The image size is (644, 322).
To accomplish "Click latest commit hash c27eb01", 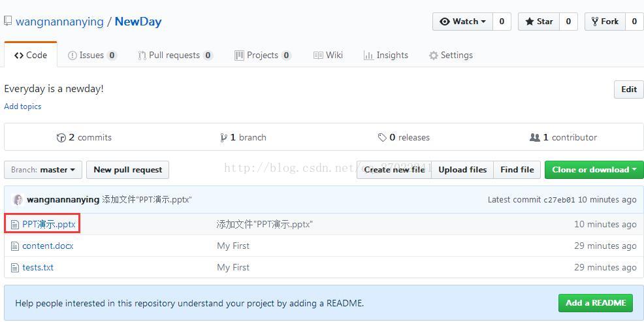I will point(559,200).
